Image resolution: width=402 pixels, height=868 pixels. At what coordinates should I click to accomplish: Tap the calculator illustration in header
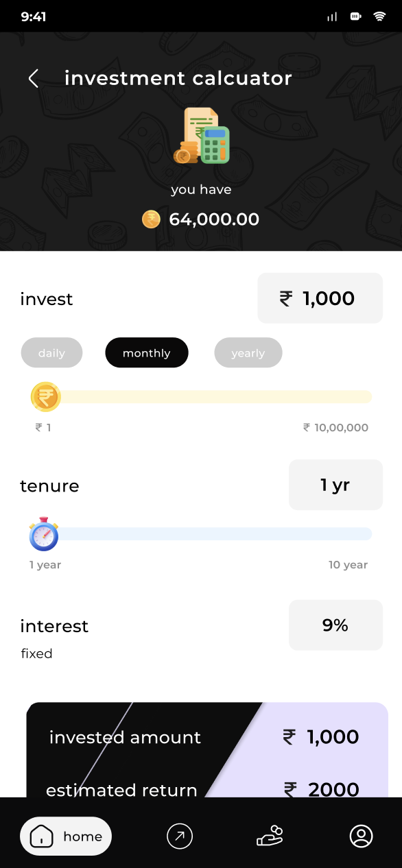tap(201, 136)
